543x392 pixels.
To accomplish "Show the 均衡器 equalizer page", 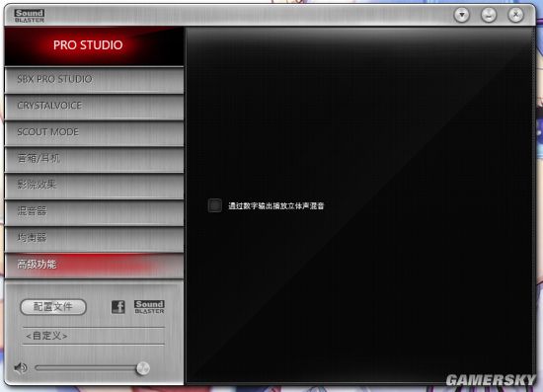I will pos(94,239).
